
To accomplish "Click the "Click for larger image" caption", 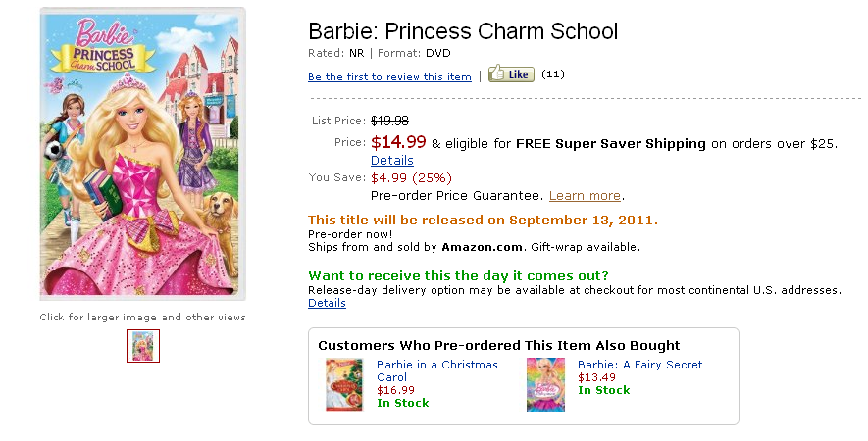I will pyautogui.click(x=143, y=317).
